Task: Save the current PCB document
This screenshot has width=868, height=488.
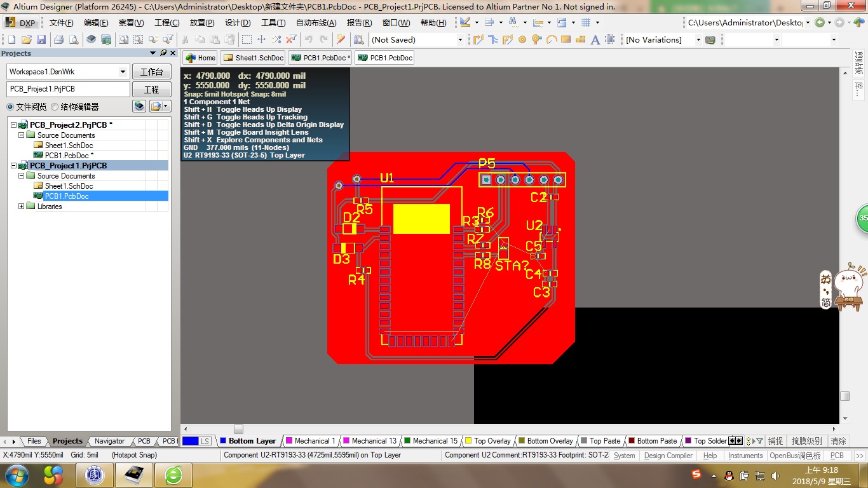Action: [41, 39]
